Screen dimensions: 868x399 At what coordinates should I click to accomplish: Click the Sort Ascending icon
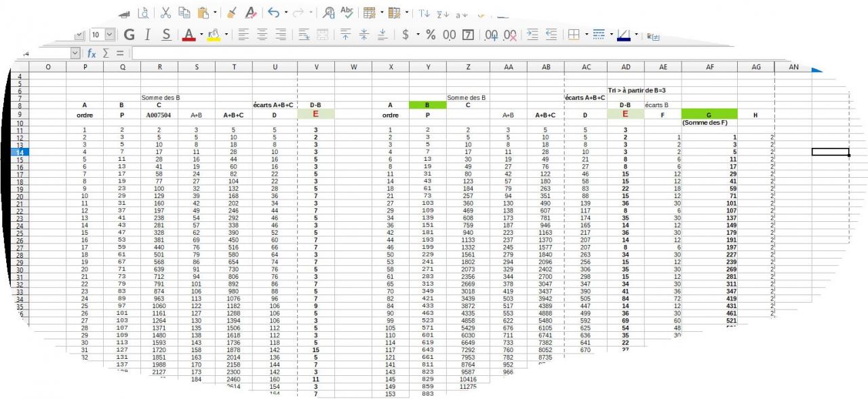[443, 13]
